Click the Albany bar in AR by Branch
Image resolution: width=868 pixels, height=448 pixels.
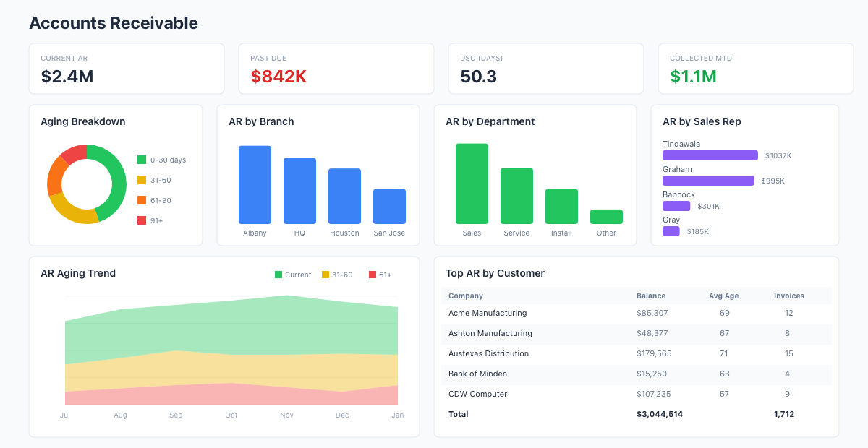(x=255, y=184)
